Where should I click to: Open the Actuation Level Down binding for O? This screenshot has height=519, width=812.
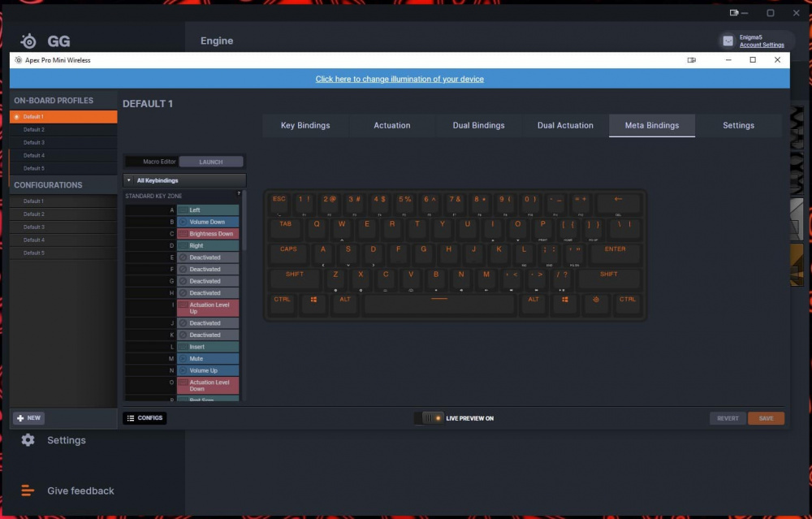208,385
